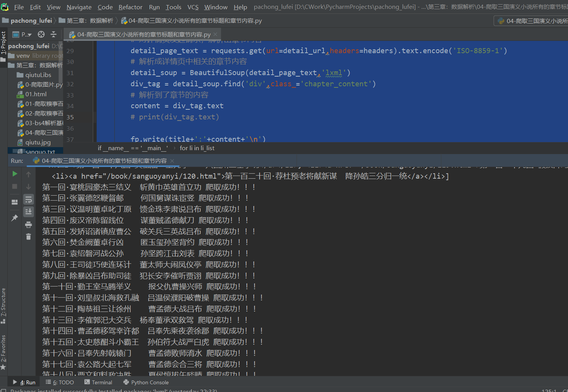
Task: Toggle soft-wrap in Run console
Action: coord(28,199)
